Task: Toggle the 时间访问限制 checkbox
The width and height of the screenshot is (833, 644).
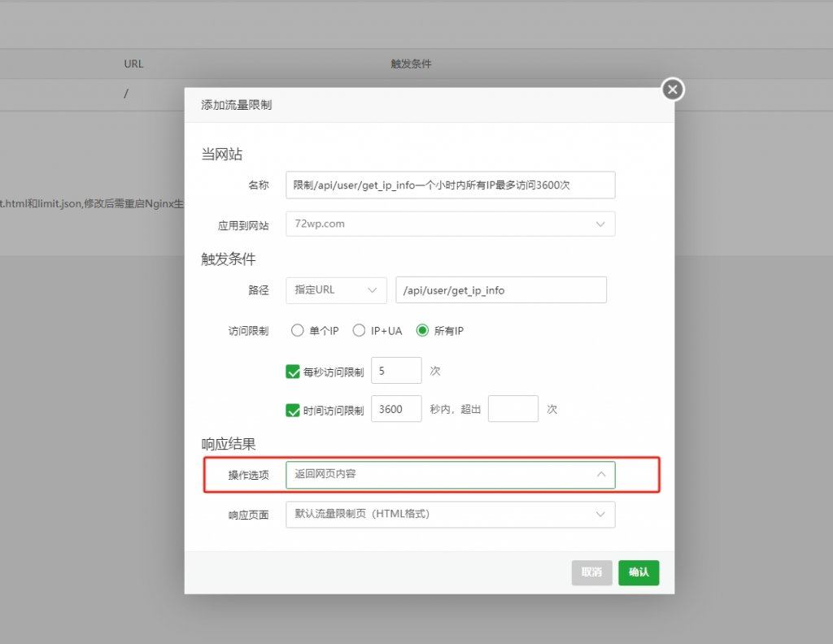Action: 294,410
